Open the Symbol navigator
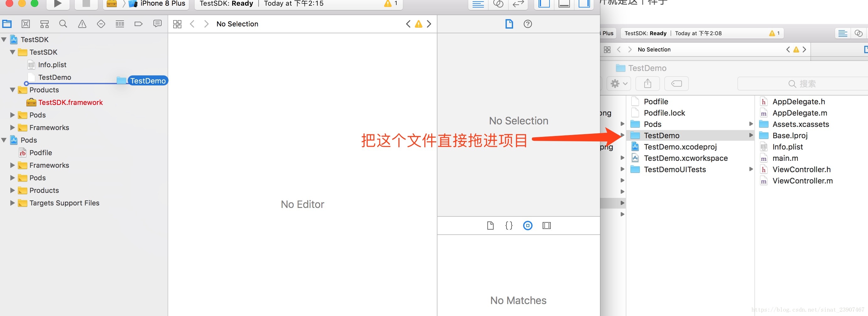This screenshot has width=868, height=316. [x=45, y=24]
